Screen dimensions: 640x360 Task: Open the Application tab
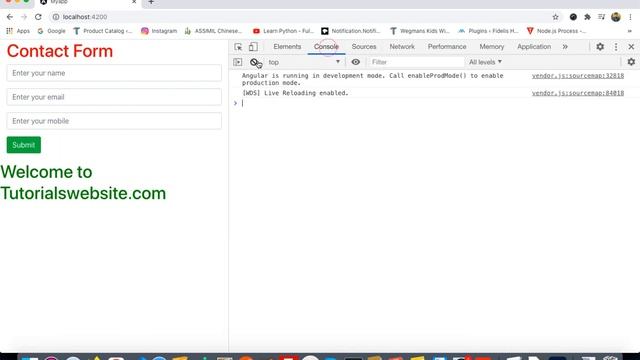pyautogui.click(x=534, y=47)
